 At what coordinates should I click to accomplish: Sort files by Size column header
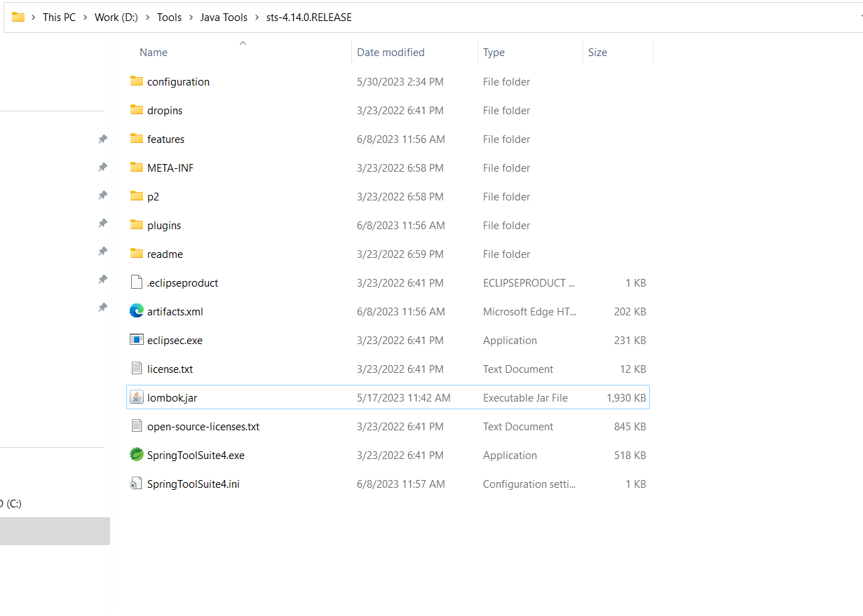click(597, 53)
